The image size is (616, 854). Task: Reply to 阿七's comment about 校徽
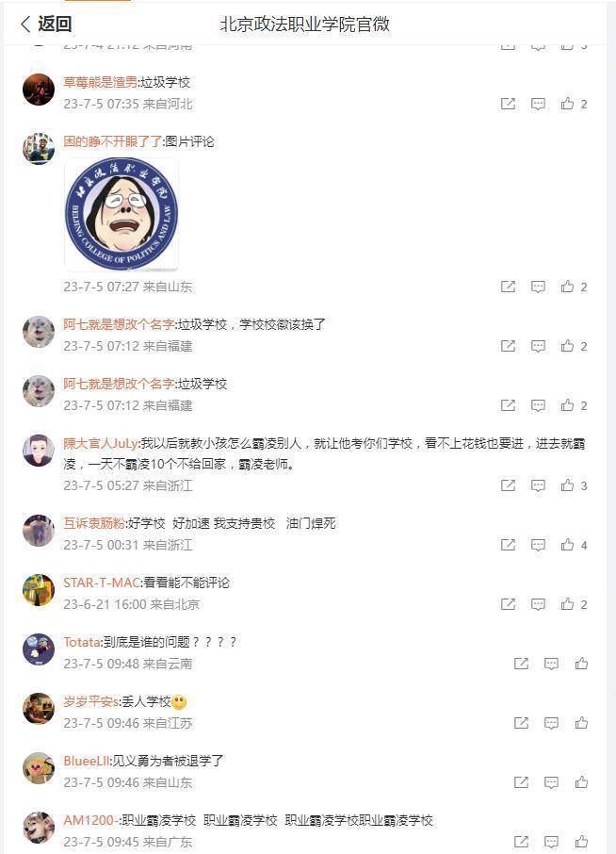pyautogui.click(x=538, y=346)
